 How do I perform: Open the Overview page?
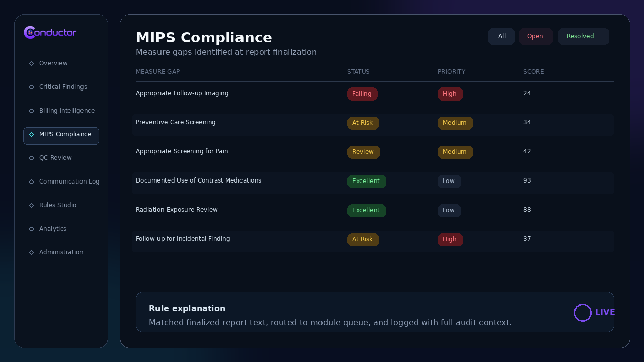coord(61,63)
